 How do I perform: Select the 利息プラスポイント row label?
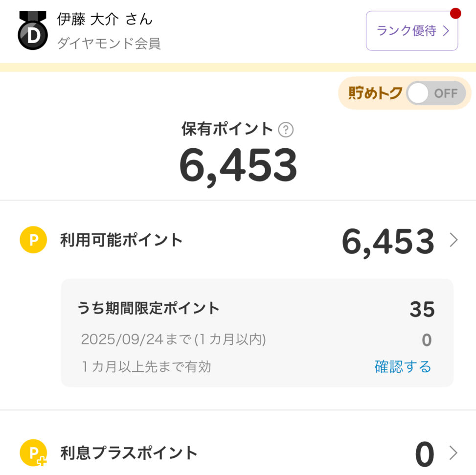click(129, 453)
